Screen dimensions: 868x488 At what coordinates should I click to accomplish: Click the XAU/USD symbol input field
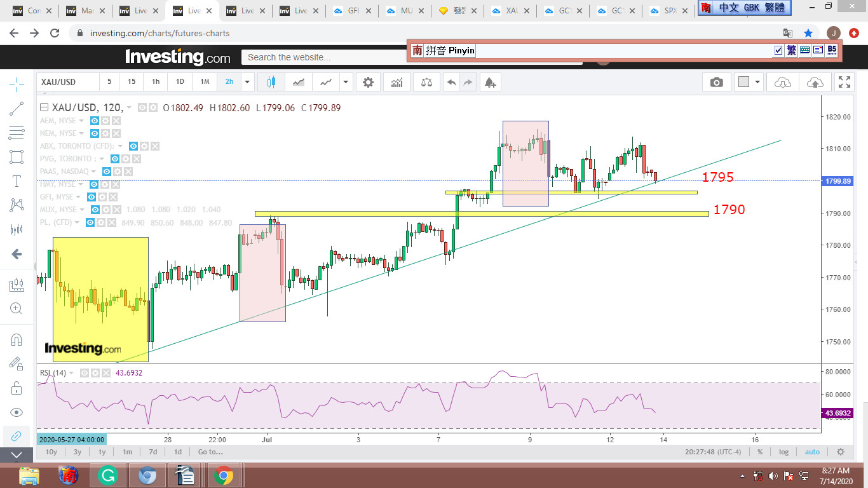point(67,82)
